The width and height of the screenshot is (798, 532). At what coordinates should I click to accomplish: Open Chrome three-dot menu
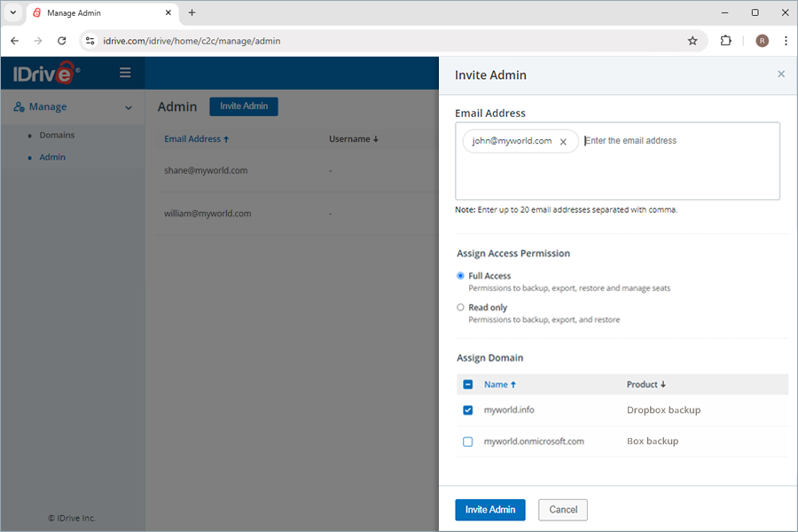coord(786,41)
